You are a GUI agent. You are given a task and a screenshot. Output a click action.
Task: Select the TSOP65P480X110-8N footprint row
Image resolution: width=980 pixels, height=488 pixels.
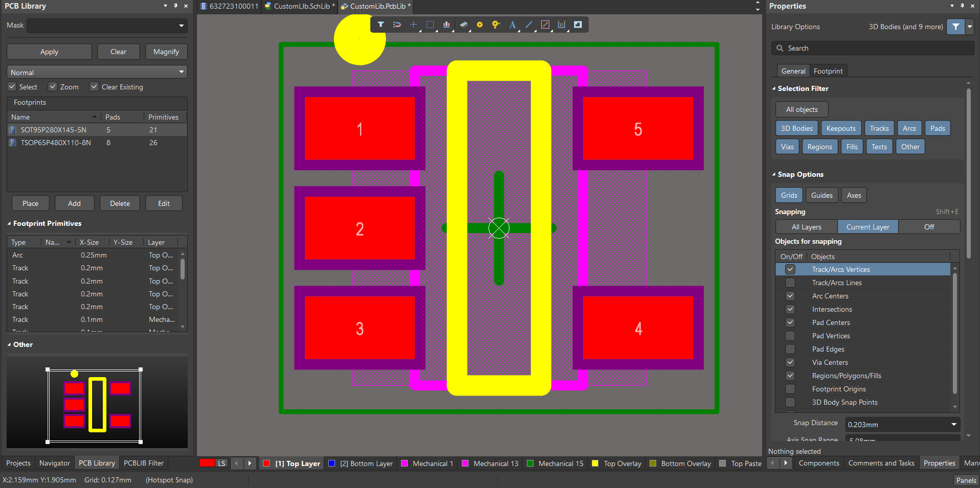pyautogui.click(x=56, y=143)
